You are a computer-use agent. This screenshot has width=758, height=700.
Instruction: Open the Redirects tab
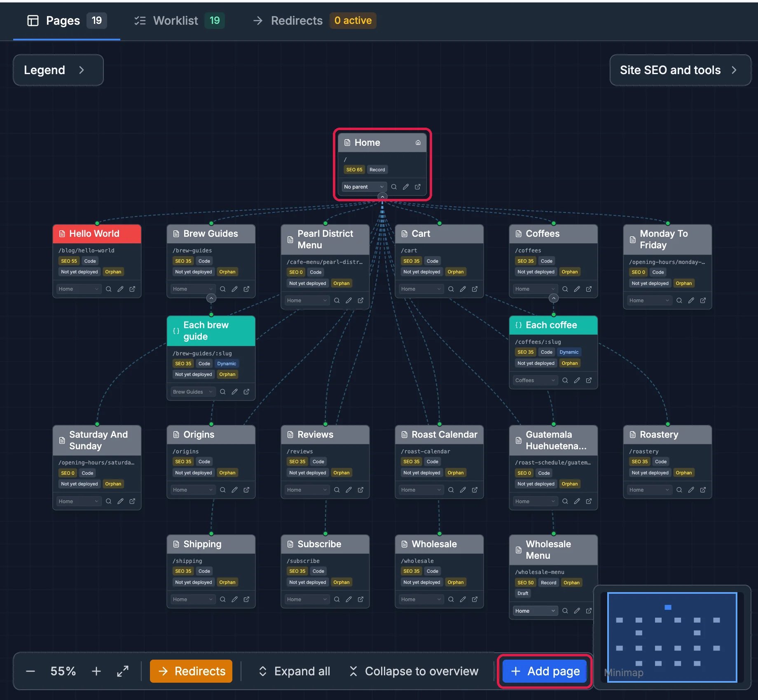point(314,21)
